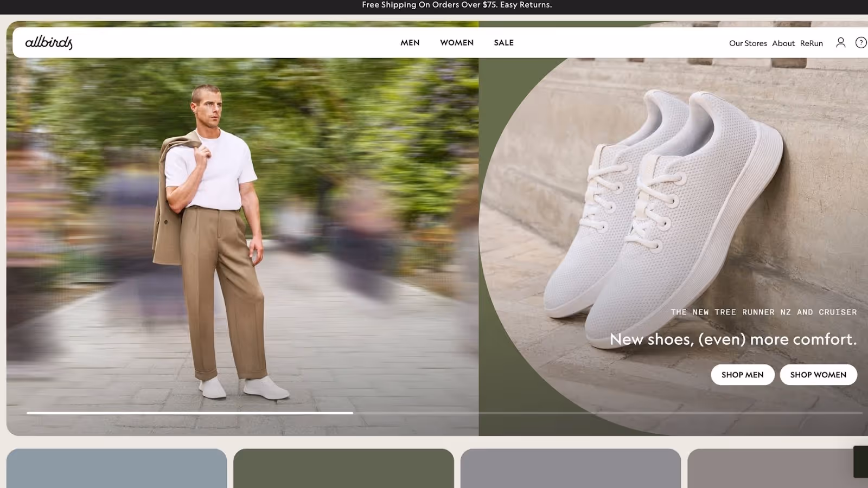
Task: Click the 'New shoes, (even) more comfort.' headline
Action: [733, 339]
